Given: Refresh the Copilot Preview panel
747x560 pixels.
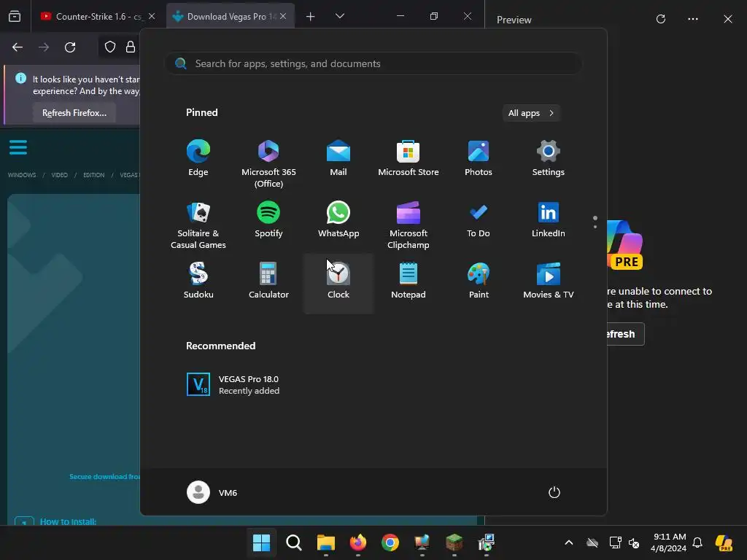Looking at the screenshot, I should pyautogui.click(x=661, y=19).
